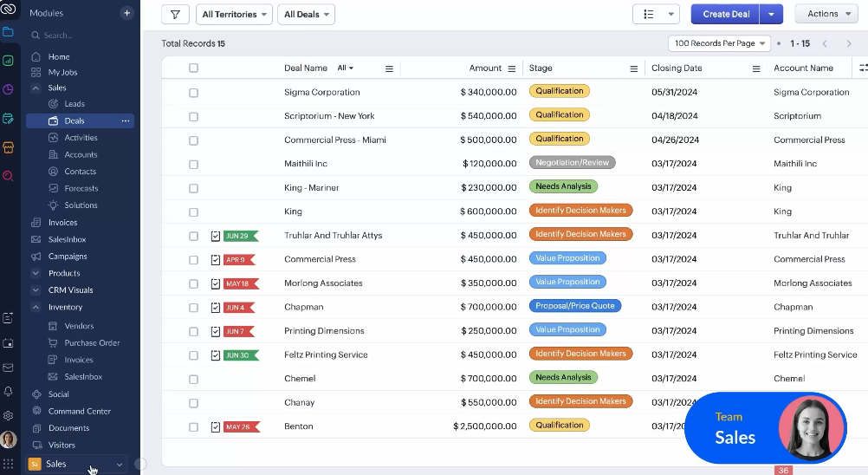Screen dimensions: 868x475
Task: Select the Sigma Corporation row checkbox
Action: pyautogui.click(x=193, y=93)
